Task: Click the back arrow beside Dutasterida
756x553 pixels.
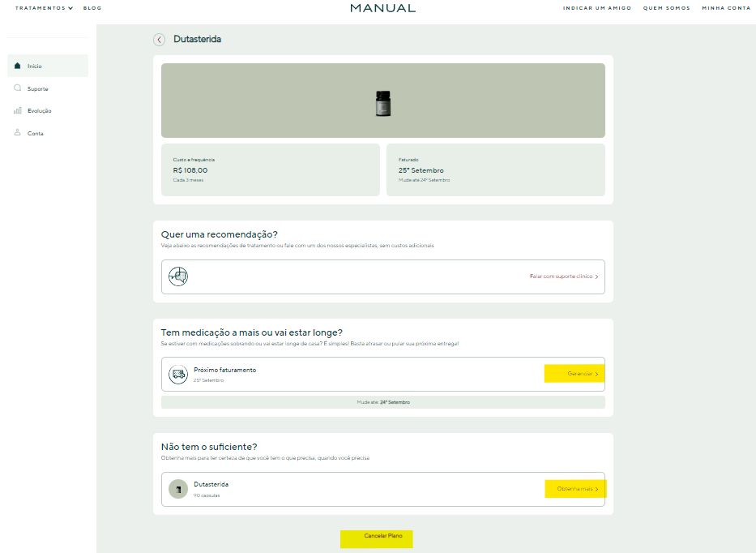Action: (159, 40)
